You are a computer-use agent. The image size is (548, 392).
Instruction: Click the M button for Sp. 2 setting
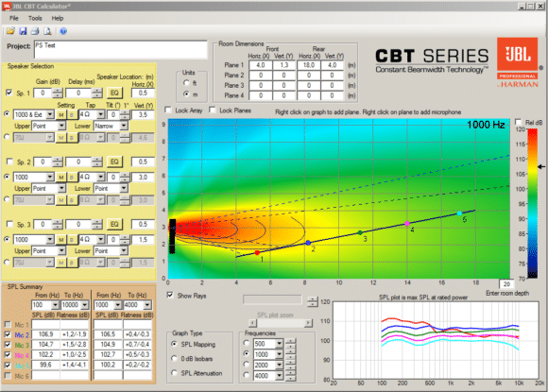[61, 178]
